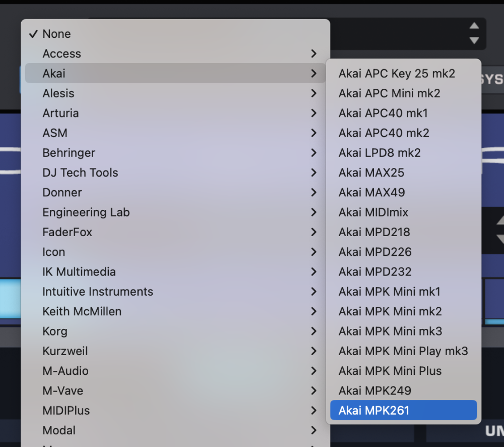Open the DJ Tech Tools submenu
This screenshot has width=504, height=447.
pos(80,173)
